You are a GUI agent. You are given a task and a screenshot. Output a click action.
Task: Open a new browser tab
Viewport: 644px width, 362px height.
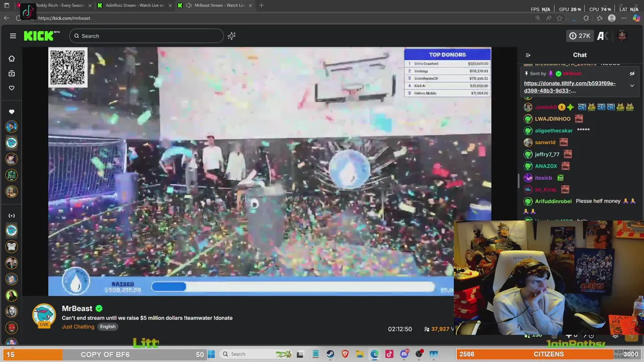coord(261,6)
